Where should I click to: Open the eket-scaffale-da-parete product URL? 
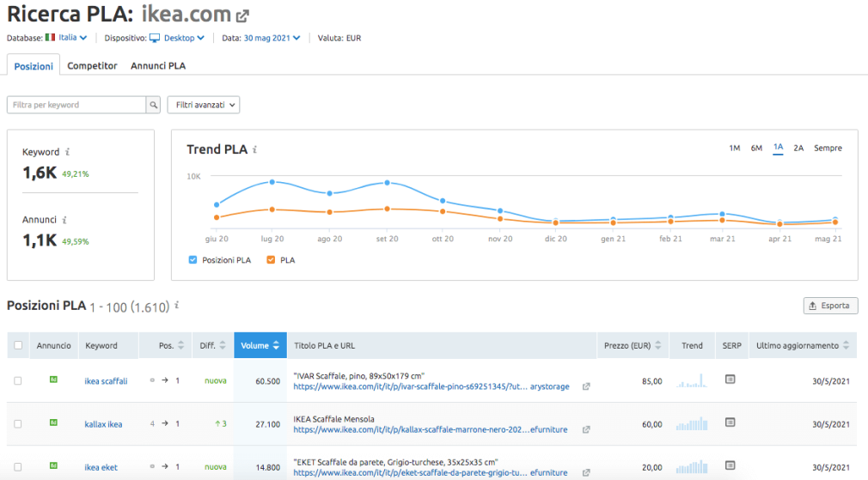[x=430, y=473]
